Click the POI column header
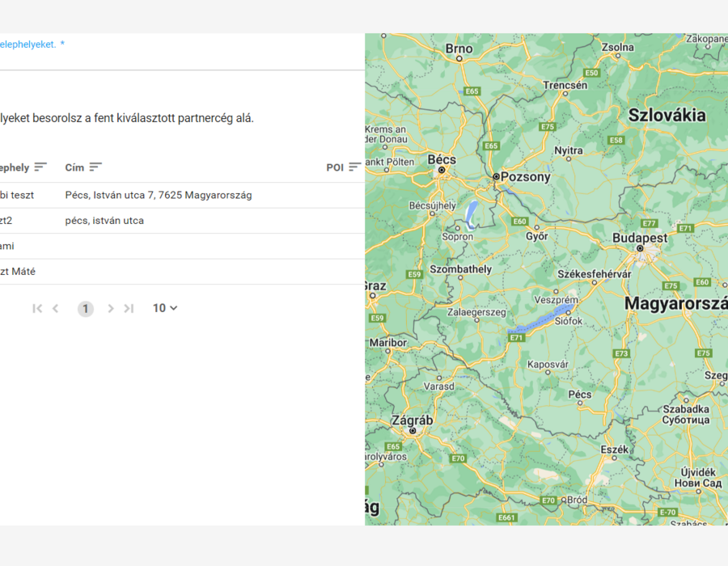Screen dimensions: 728x566 tap(335, 167)
